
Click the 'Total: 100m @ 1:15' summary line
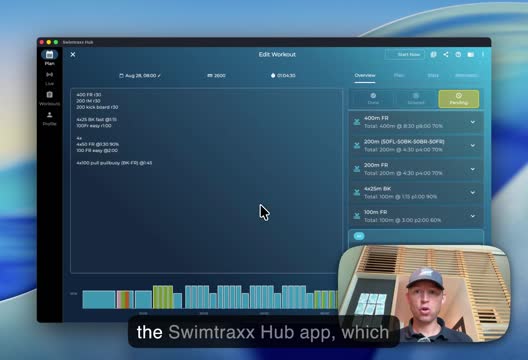pyautogui.click(x=400, y=196)
